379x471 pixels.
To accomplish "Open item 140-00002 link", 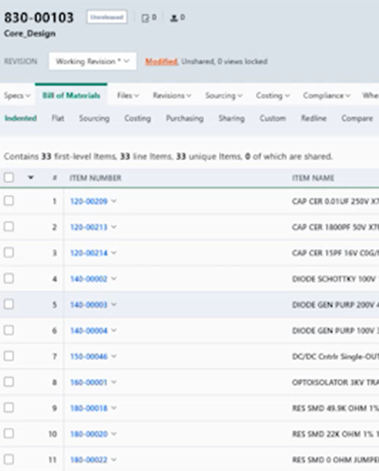I will pyautogui.click(x=89, y=279).
